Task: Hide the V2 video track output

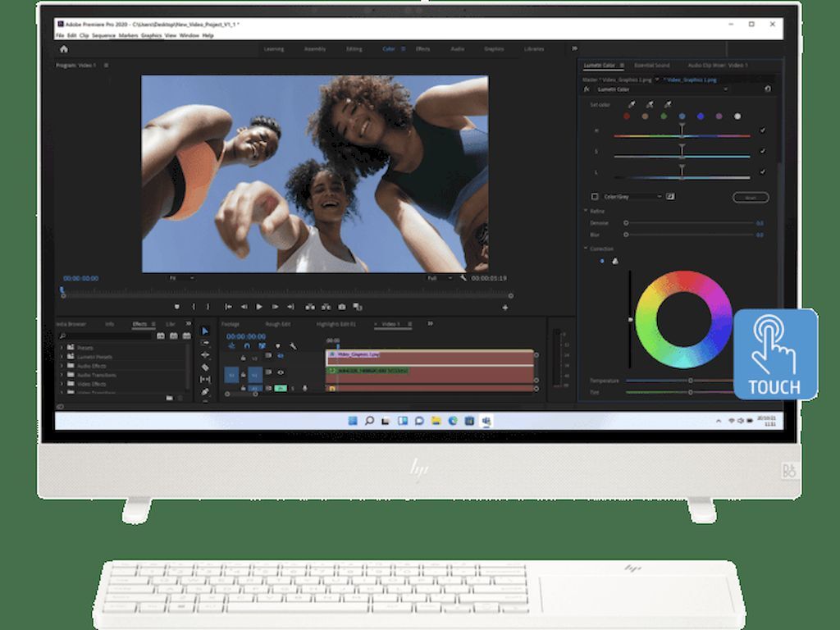Action: pos(281,356)
